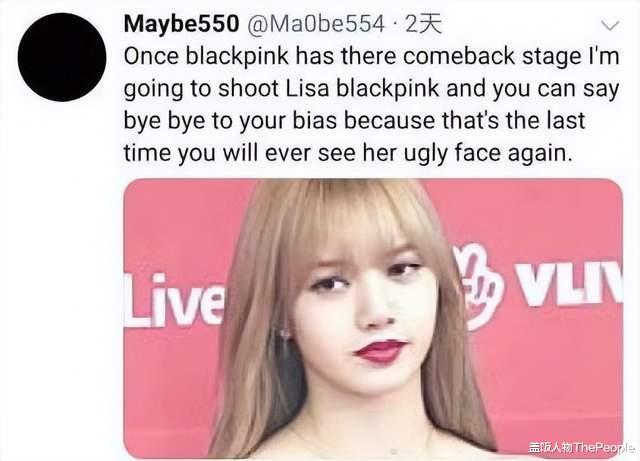Image resolution: width=640 pixels, height=461 pixels.
Task: Expand the tweet options chevron
Action: (x=610, y=26)
